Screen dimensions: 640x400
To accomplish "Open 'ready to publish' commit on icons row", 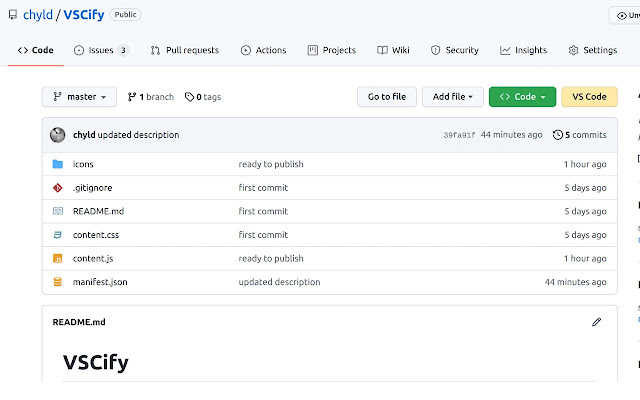I will tap(271, 164).
